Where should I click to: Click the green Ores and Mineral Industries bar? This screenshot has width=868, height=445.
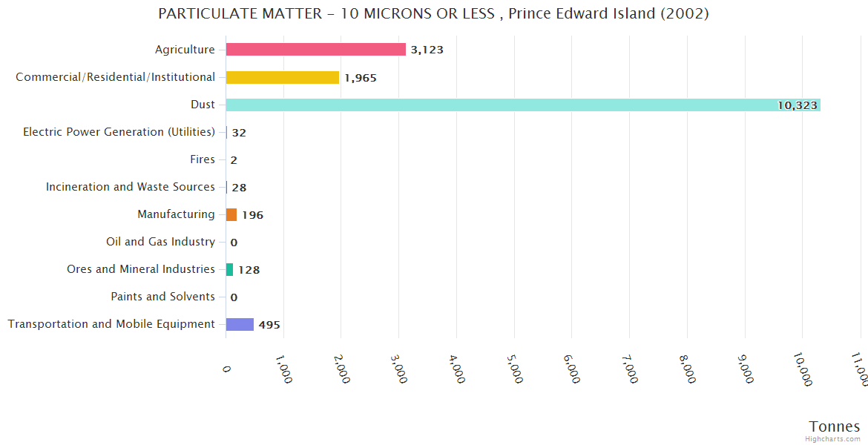point(229,269)
